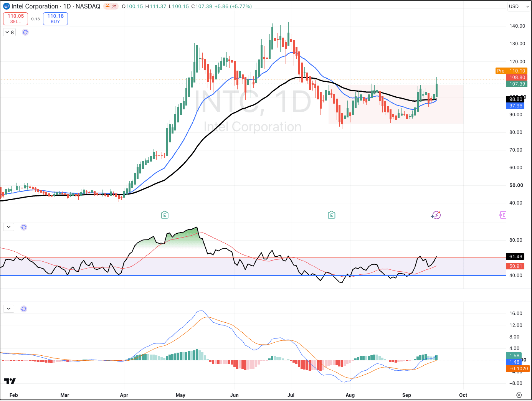Image resolution: width=532 pixels, height=401 pixels.
Task: Click the high value H111.37
Action: click(x=155, y=7)
